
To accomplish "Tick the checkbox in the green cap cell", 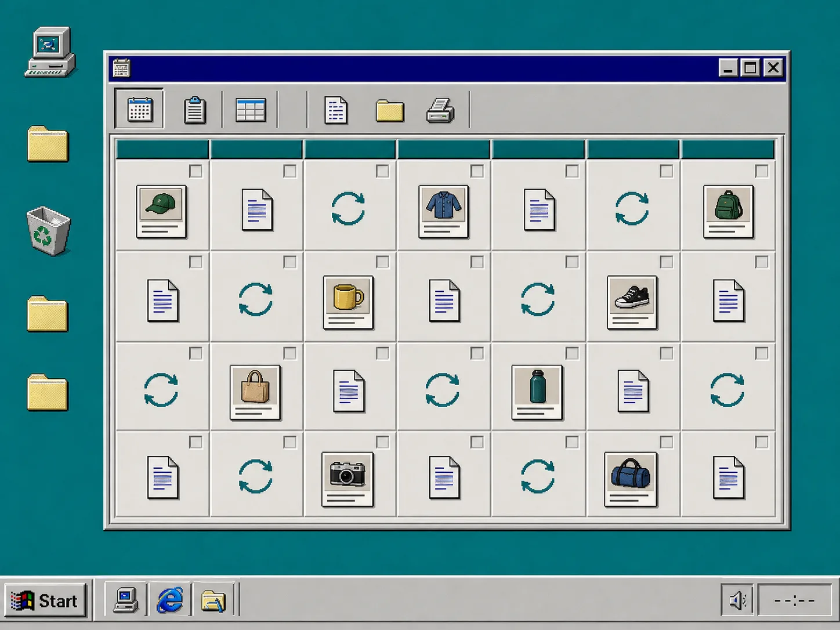I will click(195, 171).
